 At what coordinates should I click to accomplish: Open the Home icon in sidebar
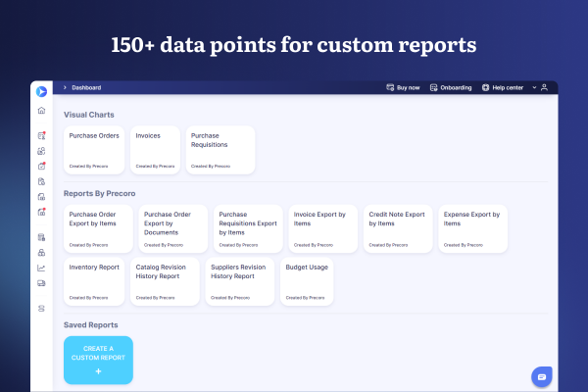(41, 111)
